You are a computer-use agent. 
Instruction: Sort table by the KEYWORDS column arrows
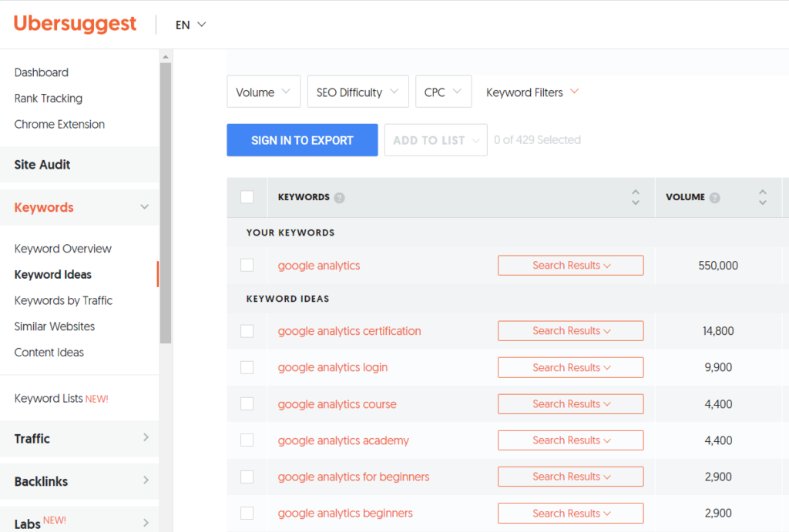pyautogui.click(x=636, y=197)
